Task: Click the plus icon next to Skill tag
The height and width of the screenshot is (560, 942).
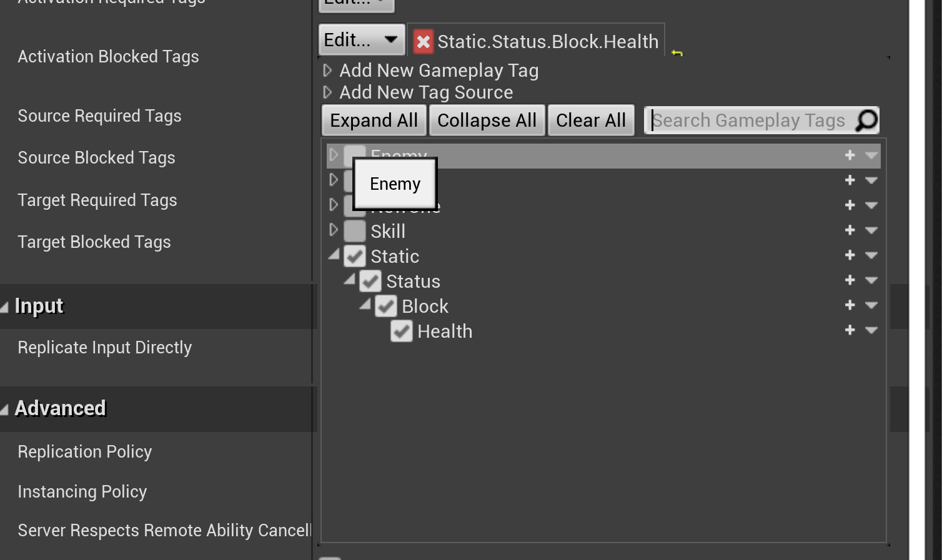Action: (850, 230)
